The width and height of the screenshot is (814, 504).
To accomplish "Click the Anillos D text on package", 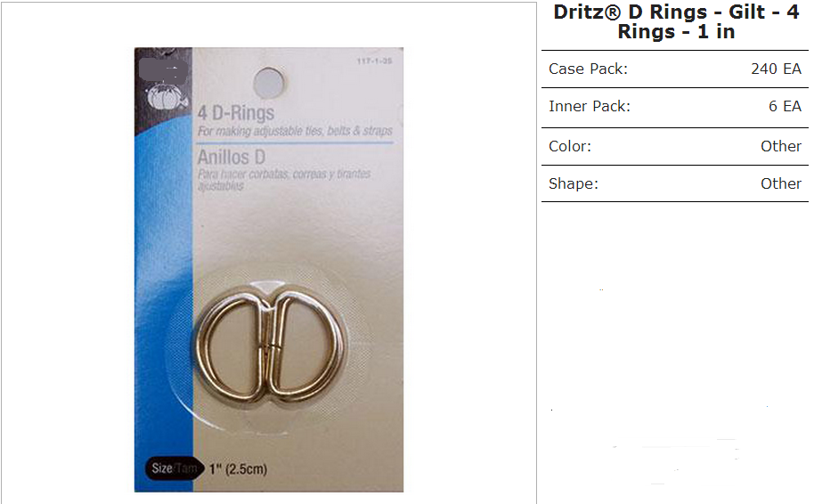I will (x=232, y=157).
